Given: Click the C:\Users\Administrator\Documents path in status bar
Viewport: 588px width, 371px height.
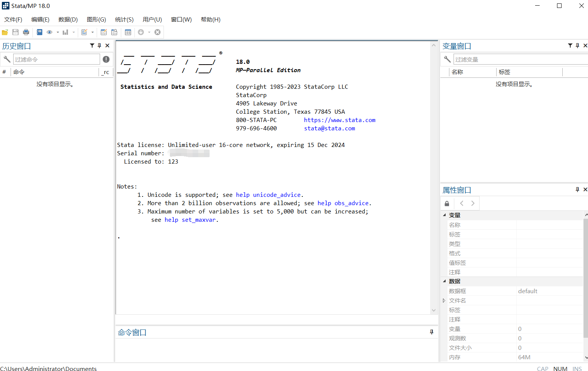Looking at the screenshot, I should (48, 369).
